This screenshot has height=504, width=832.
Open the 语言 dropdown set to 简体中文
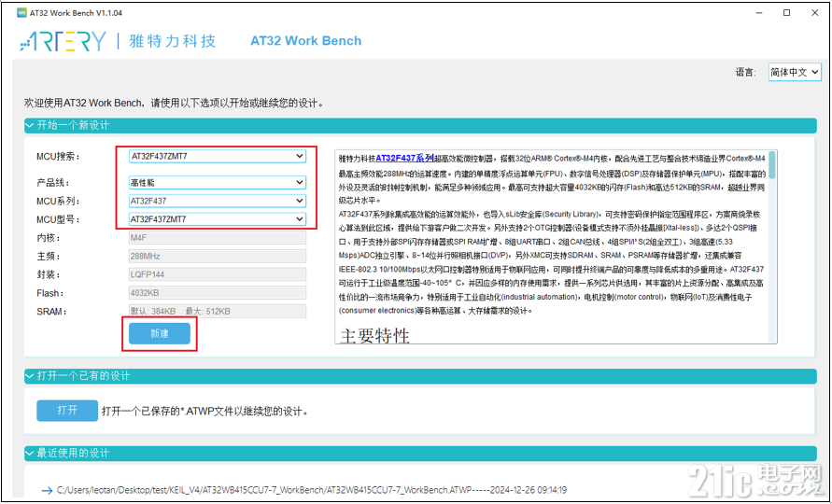coord(795,72)
